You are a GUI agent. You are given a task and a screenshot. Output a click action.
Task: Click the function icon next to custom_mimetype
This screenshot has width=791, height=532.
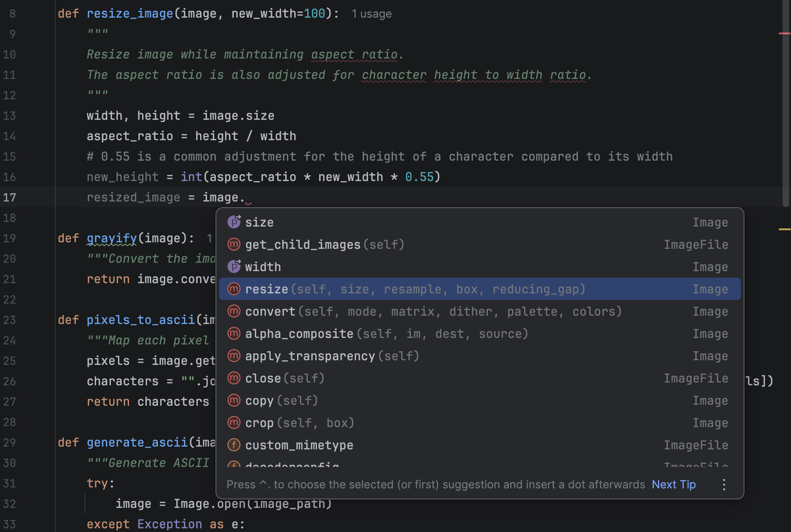[x=234, y=445]
